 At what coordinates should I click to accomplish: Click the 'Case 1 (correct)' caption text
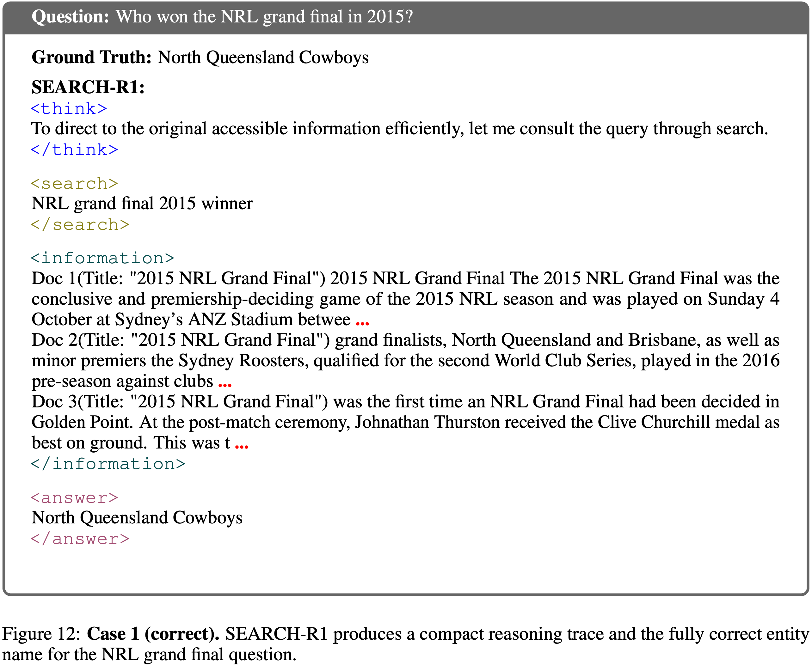[x=153, y=634]
